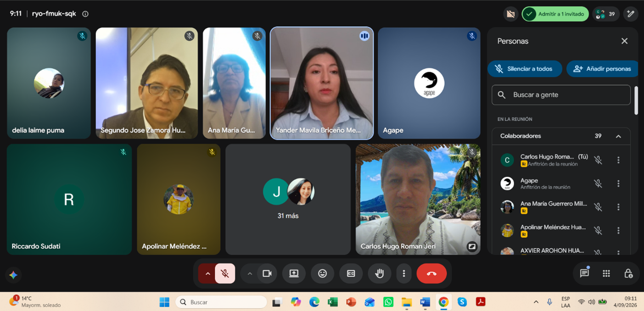The height and width of the screenshot is (311, 644).
Task: Open the three-dot more options menu
Action: click(x=404, y=273)
